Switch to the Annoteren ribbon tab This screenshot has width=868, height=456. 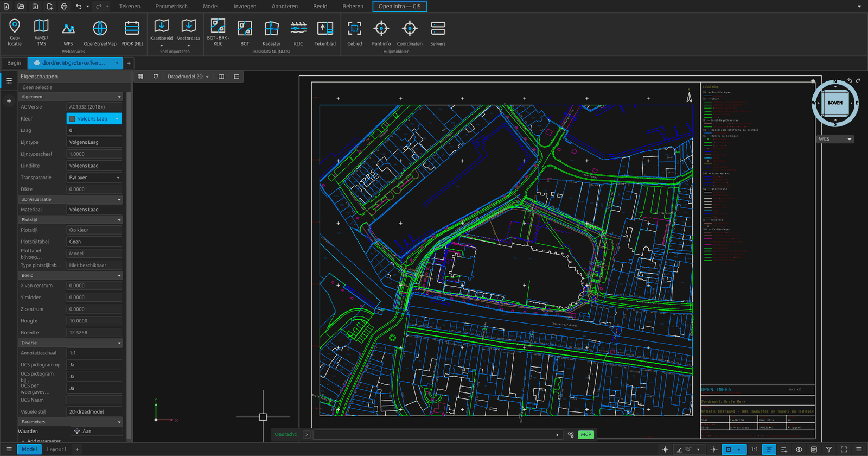point(285,7)
